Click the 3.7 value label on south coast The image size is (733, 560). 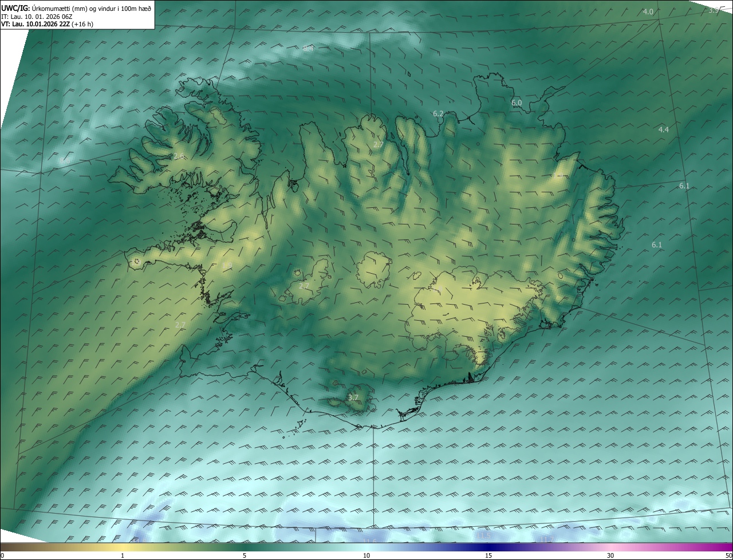coord(353,397)
